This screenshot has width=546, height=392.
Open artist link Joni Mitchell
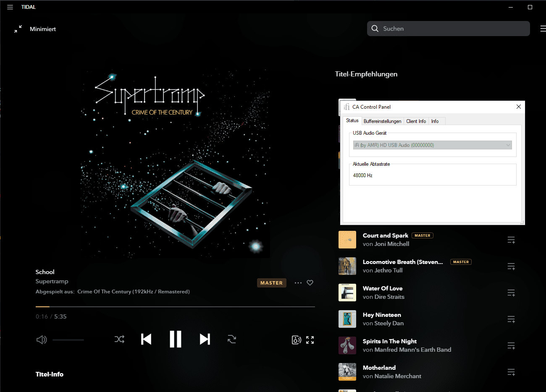click(x=392, y=244)
